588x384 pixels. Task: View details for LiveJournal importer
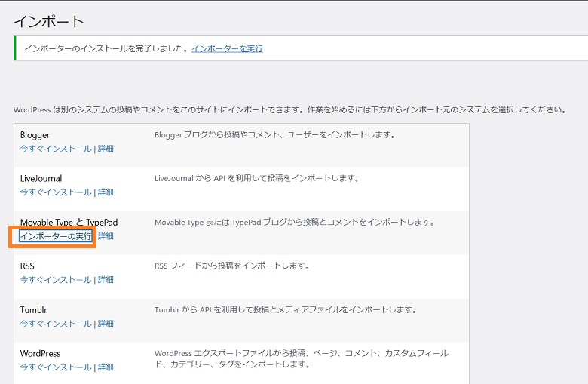click(106, 192)
